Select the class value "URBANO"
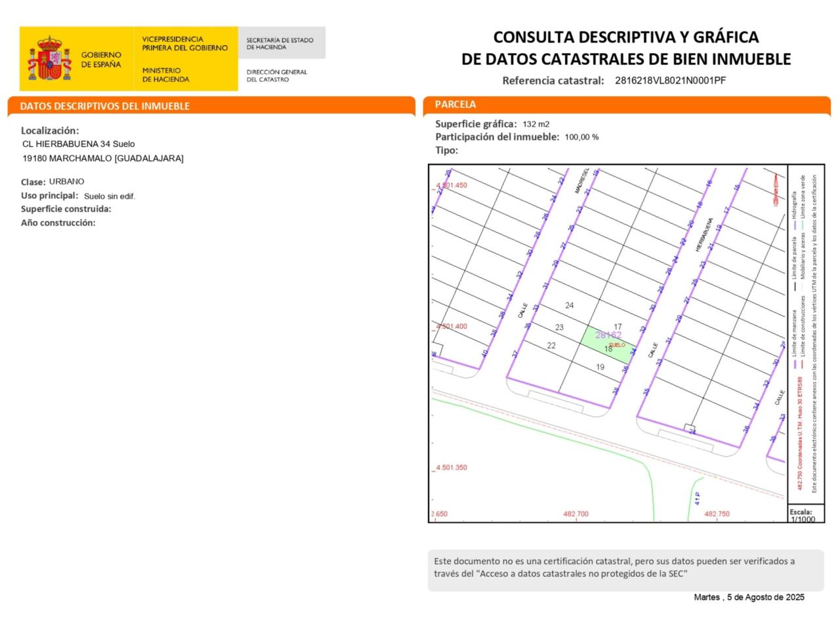840x630 pixels. (66, 181)
